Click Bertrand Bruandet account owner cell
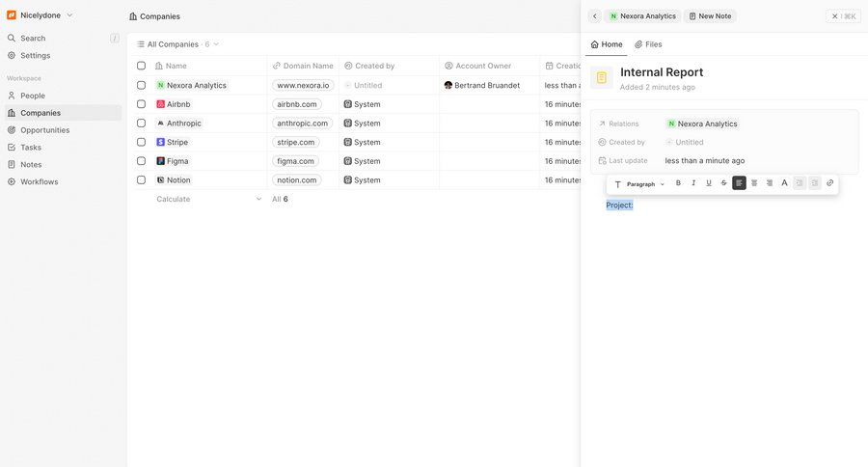This screenshot has height=467, width=868. point(489,85)
